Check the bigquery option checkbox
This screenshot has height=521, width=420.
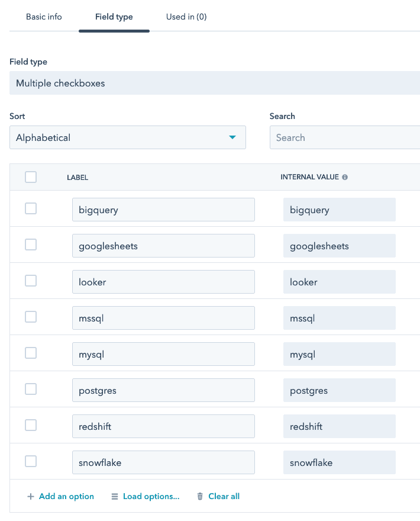tap(31, 208)
